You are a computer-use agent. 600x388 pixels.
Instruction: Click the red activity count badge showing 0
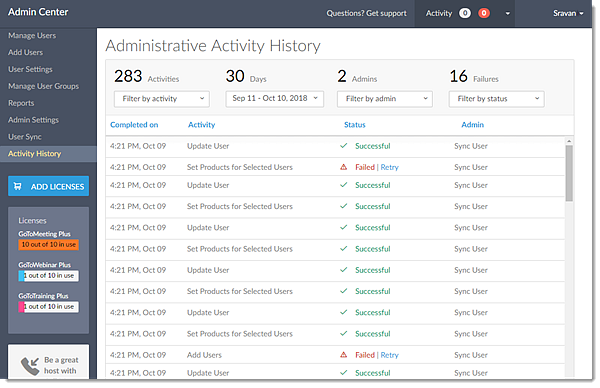tap(484, 13)
